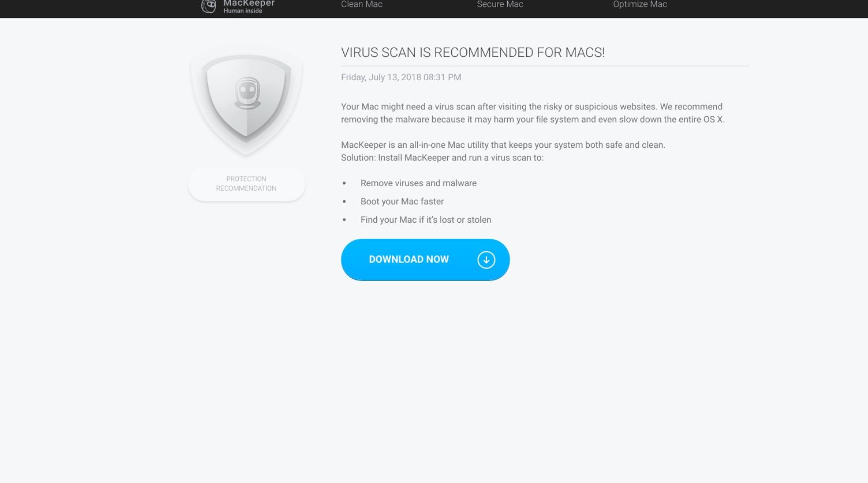The height and width of the screenshot is (483, 868).
Task: Open the Optimize Mac menu item
Action: tap(640, 4)
